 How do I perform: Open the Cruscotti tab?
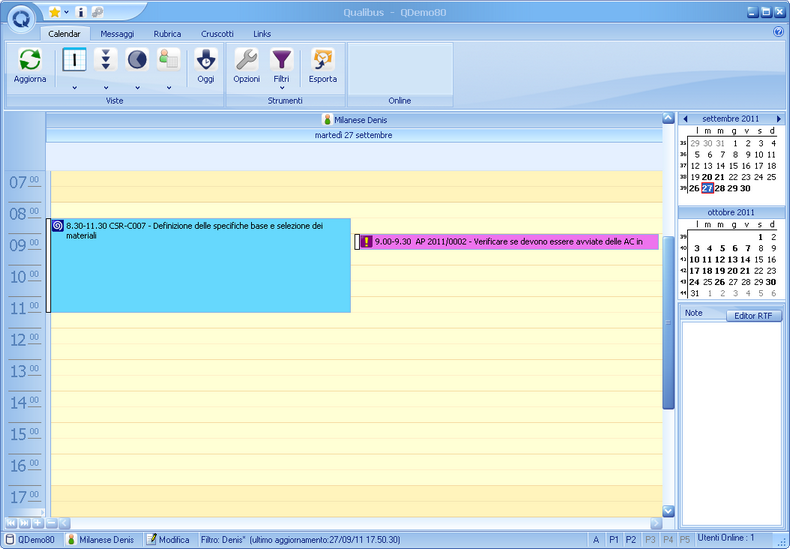tap(217, 34)
